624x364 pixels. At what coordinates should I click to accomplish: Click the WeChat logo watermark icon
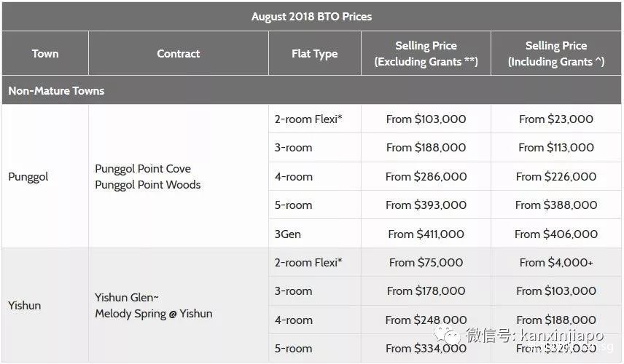[448, 334]
